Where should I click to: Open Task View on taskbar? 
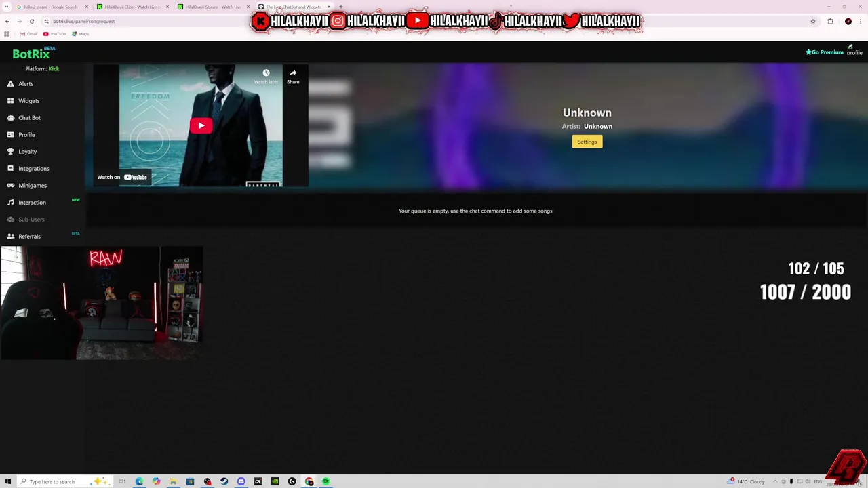click(122, 481)
